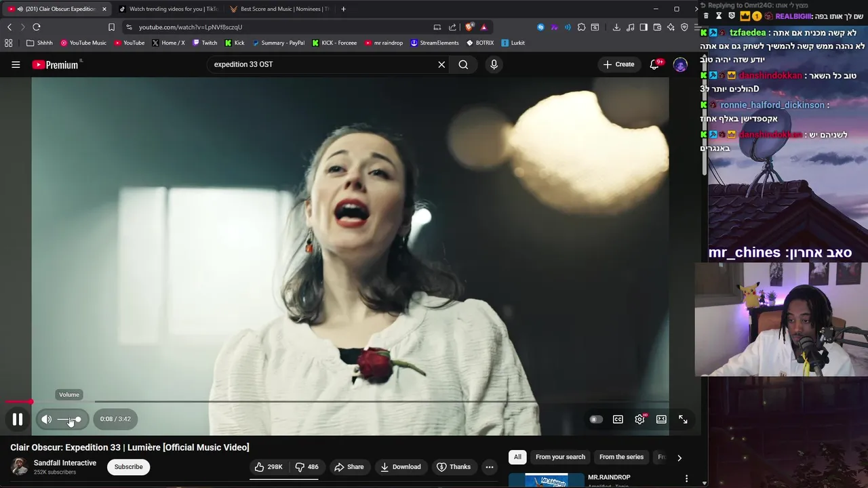Go to YouTube Premium home logo
The image size is (868, 488).
click(x=55, y=64)
